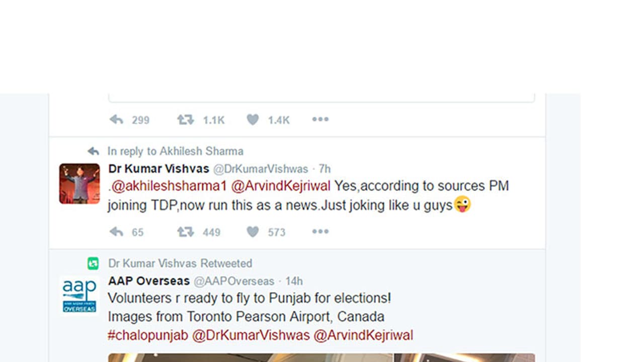Viewport: 644px width, 362px height.
Task: Click reply icon on the 299-reply tweet
Action: coord(116,120)
